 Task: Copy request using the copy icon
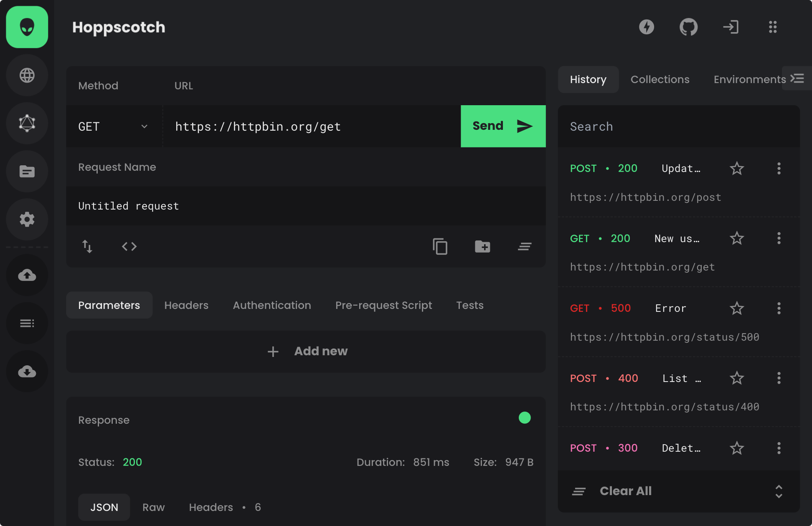(x=440, y=246)
